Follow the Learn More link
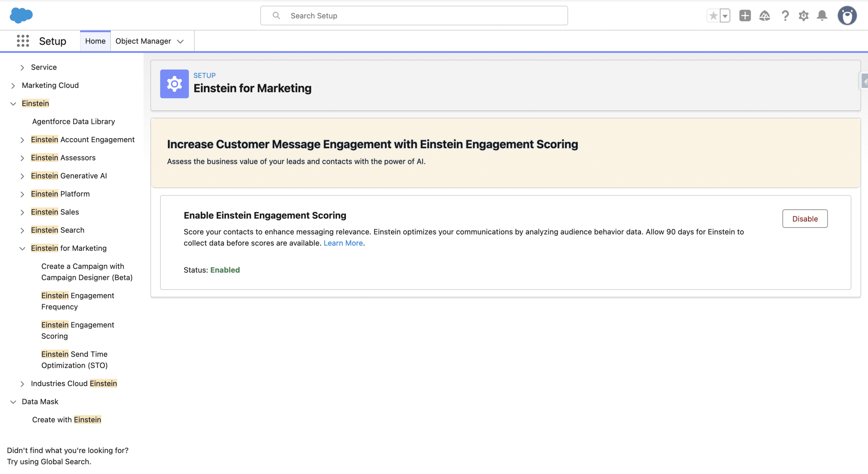The height and width of the screenshot is (474, 868). [x=343, y=243]
